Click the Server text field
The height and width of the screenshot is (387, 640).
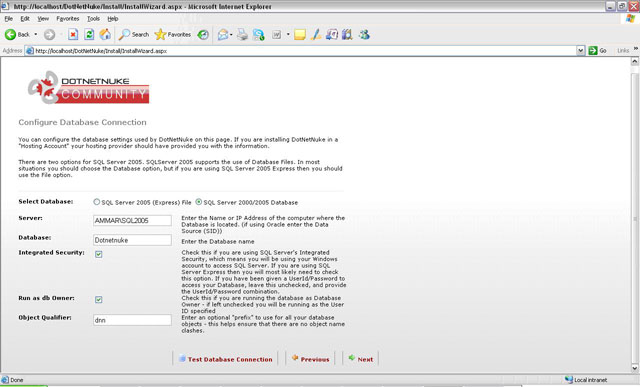tap(132, 220)
